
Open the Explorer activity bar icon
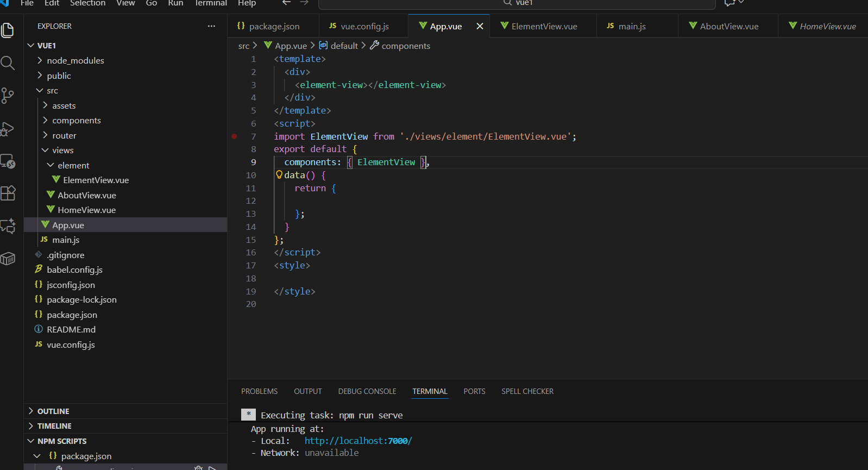click(8, 30)
